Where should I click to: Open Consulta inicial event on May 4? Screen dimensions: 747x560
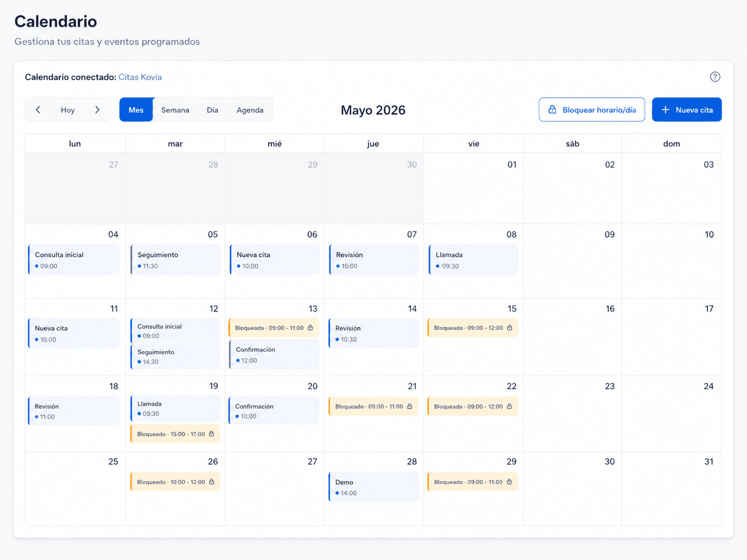tap(74, 260)
